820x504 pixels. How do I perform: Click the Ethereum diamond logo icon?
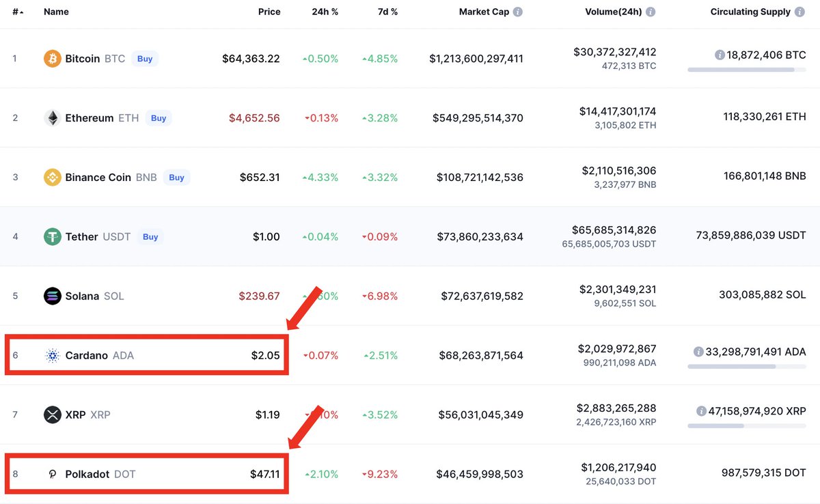[53, 118]
